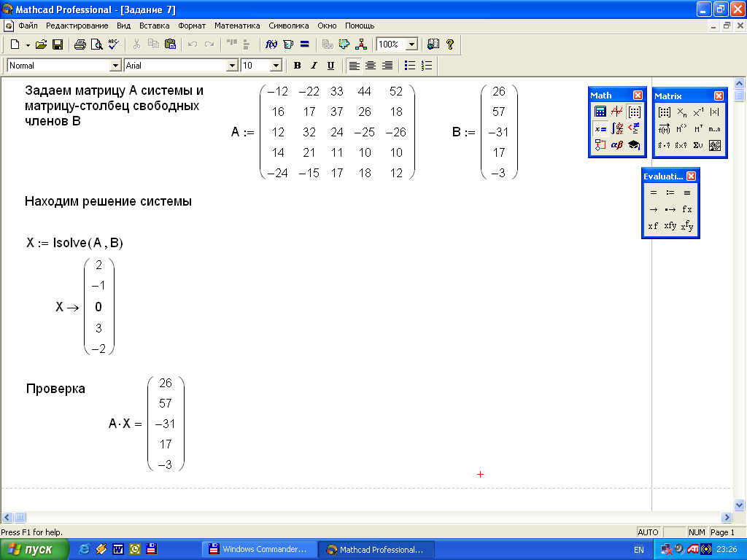Click the EN language indicator in tray
Screen dimensions: 747x560
639,550
